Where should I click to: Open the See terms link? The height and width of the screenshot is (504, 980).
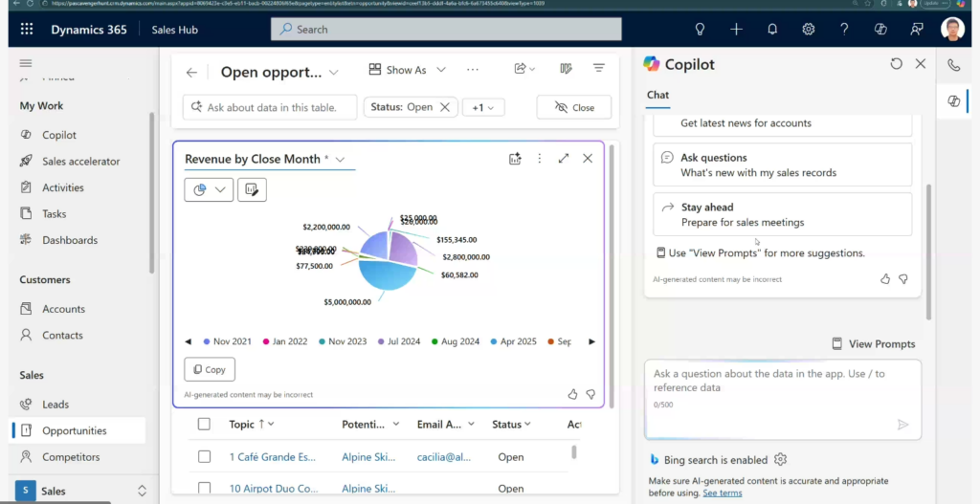[x=723, y=493]
